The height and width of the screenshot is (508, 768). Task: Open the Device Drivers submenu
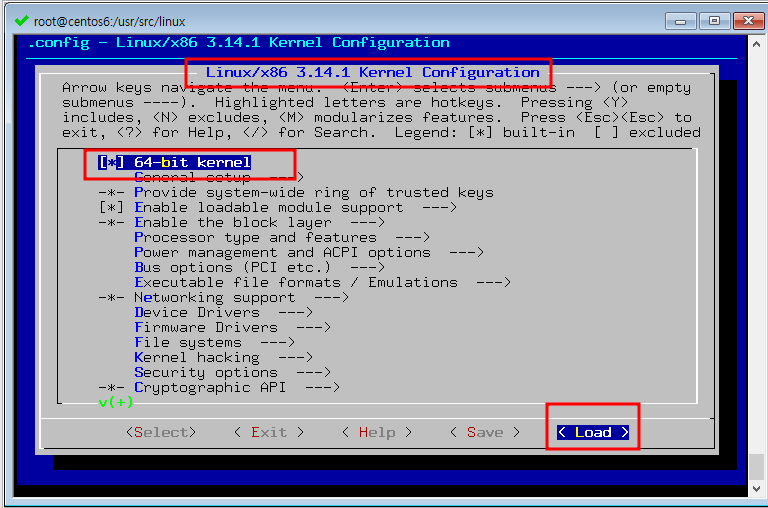click(x=223, y=313)
